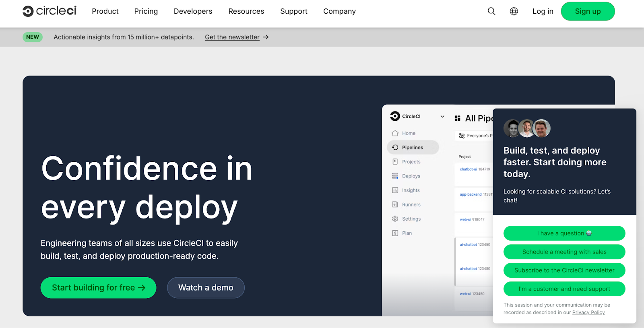Select Insights text in dashboard sidebar

(x=411, y=190)
